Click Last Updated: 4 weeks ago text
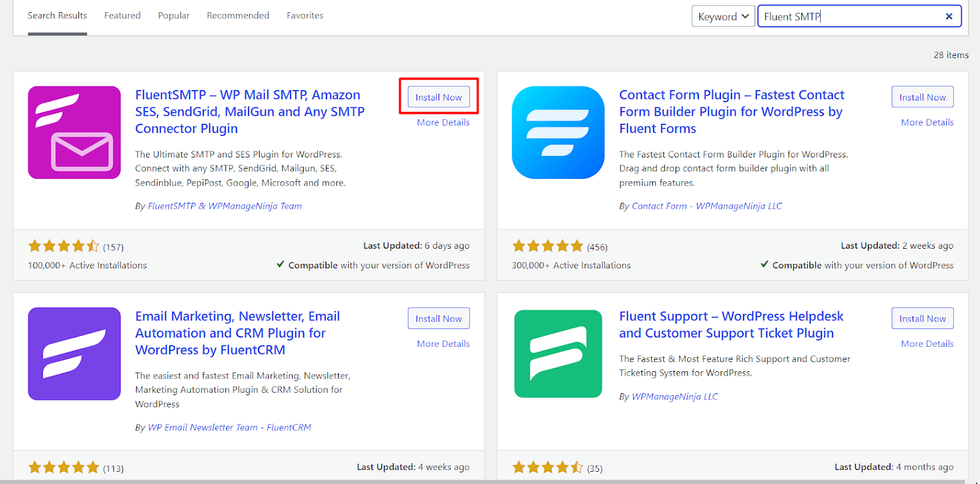 point(413,467)
